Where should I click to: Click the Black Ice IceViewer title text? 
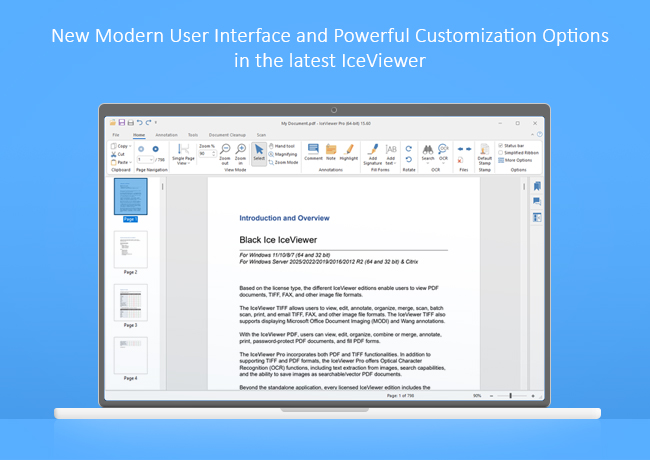[278, 240]
